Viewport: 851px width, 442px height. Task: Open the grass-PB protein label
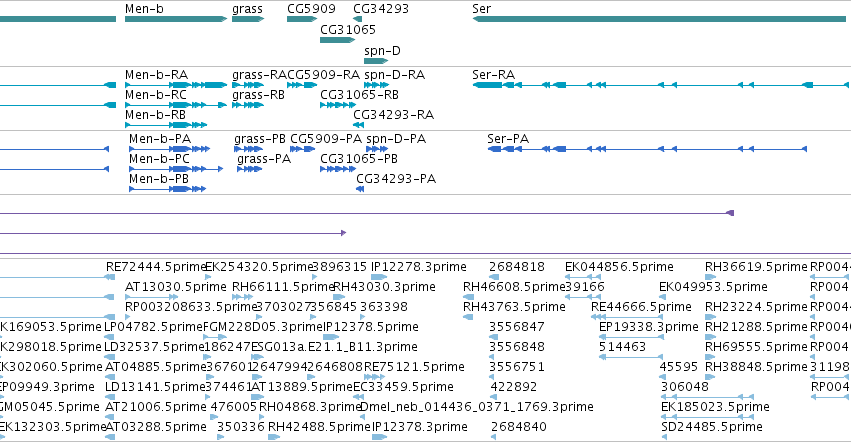click(x=260, y=139)
